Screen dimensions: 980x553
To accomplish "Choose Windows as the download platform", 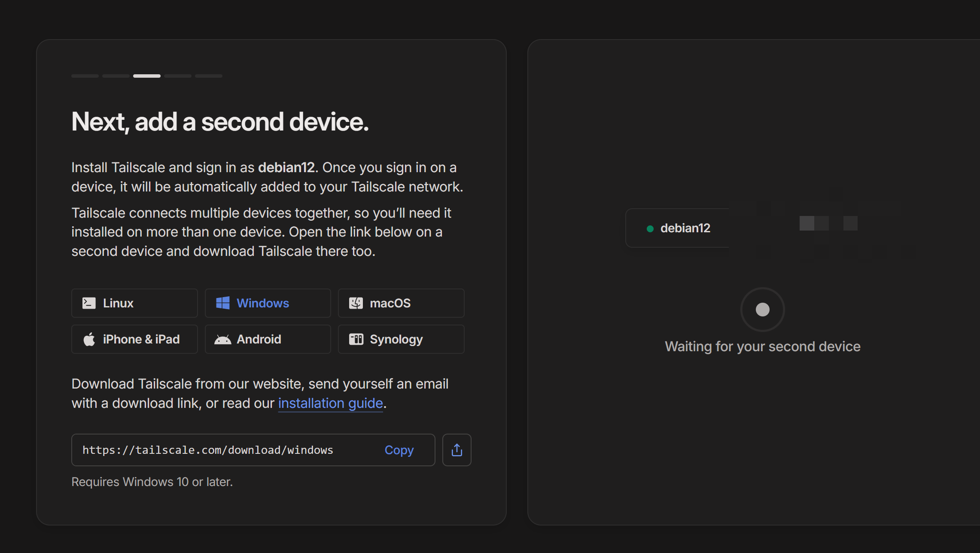I will coord(268,303).
